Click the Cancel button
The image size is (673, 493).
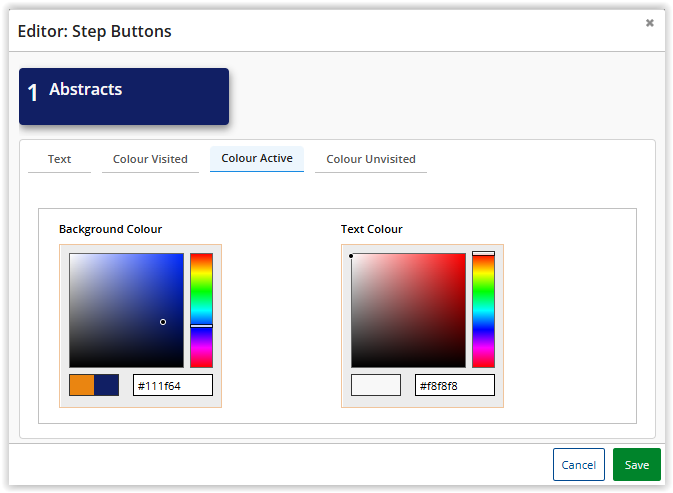tap(578, 465)
